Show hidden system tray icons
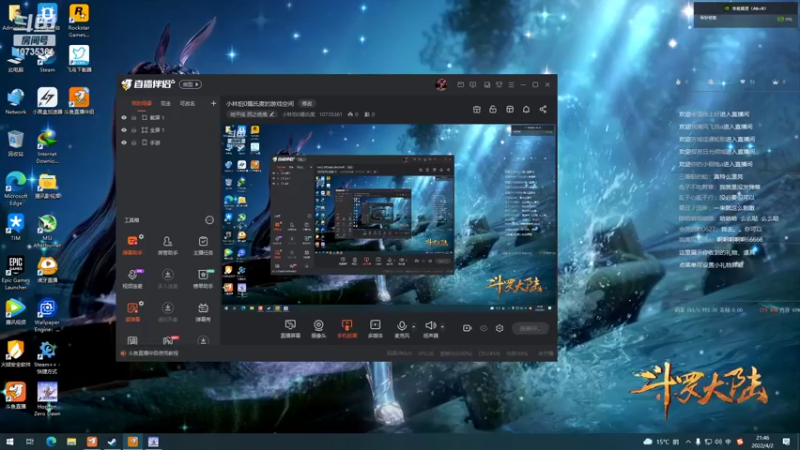 pyautogui.click(x=688, y=442)
